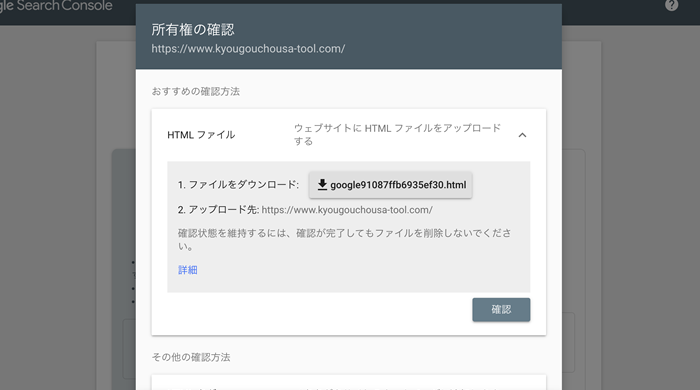Click the HTML ファイル method title
700x390 pixels.
(201, 135)
